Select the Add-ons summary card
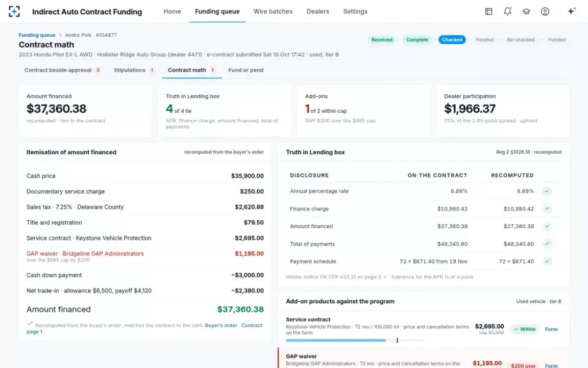Screen dimensions: 588x368 [364, 110]
